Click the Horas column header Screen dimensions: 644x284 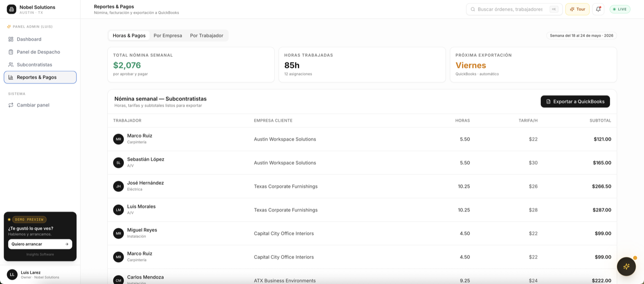pos(462,121)
